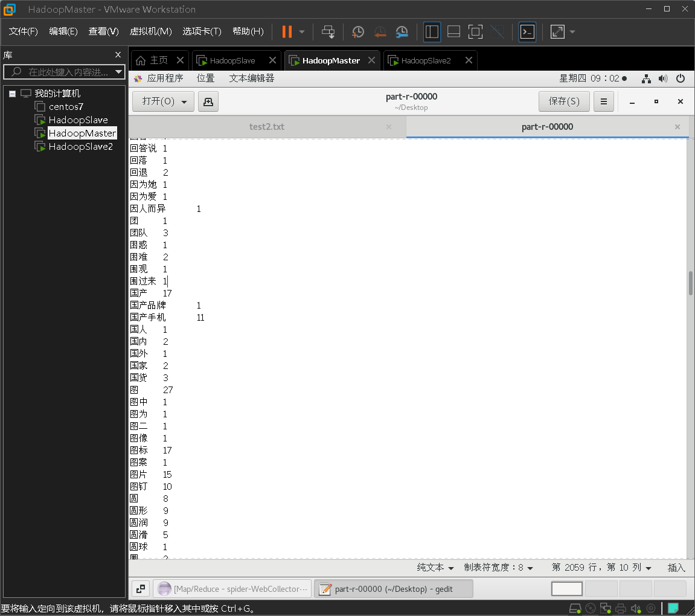
Task: Take a snapshot of this virtual machine
Action: pos(357,32)
